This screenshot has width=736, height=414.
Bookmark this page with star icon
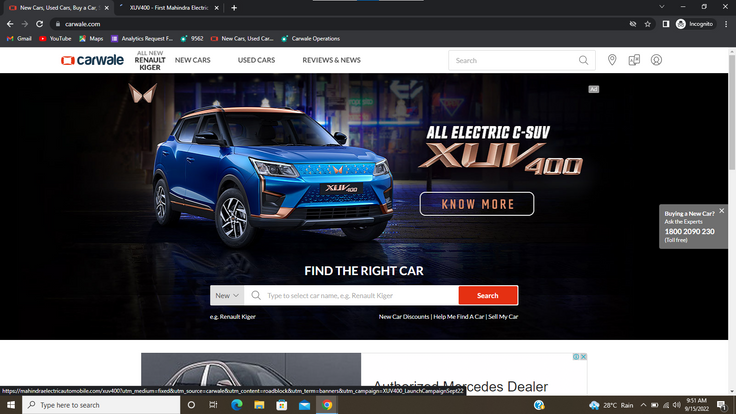coord(648,24)
